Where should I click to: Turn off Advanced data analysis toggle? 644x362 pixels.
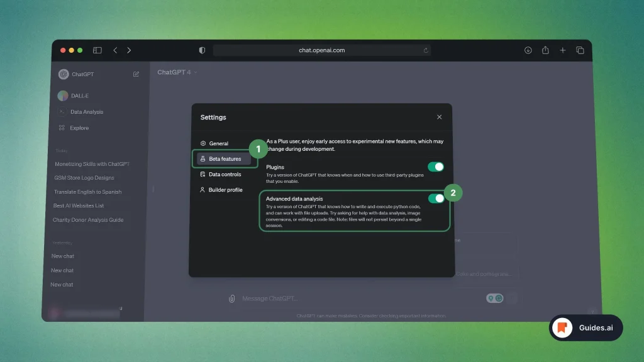coord(436,198)
